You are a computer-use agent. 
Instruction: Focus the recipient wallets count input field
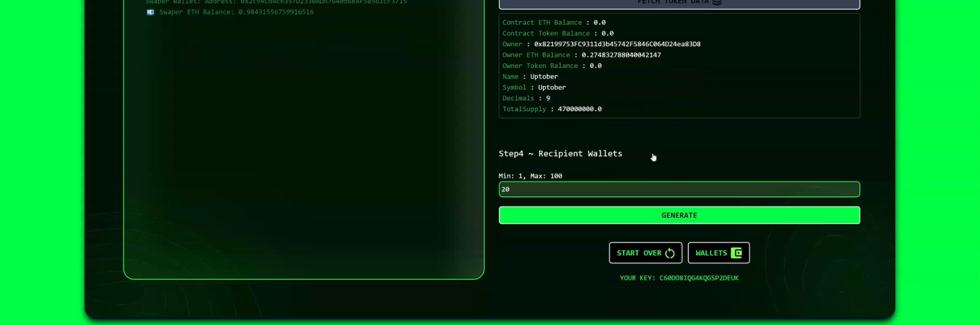pyautogui.click(x=679, y=189)
